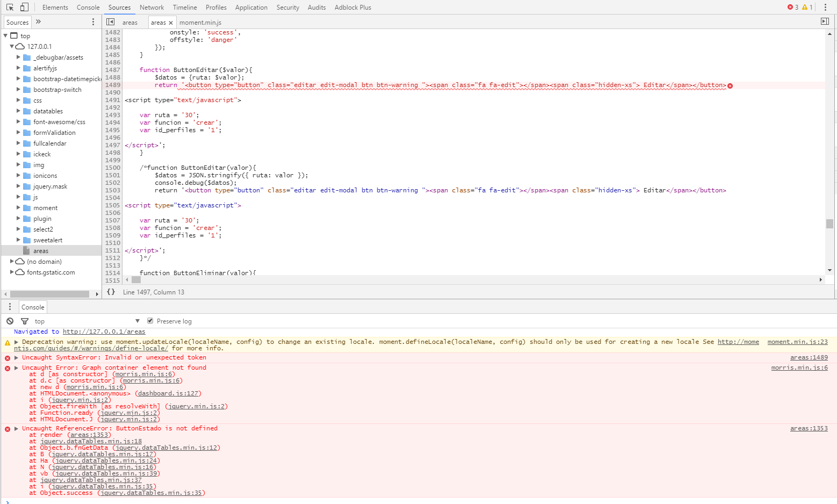Screen dimensions: 837x504
Task: Click the jquery.dataTables.min.js:18 stack link
Action: [91, 441]
